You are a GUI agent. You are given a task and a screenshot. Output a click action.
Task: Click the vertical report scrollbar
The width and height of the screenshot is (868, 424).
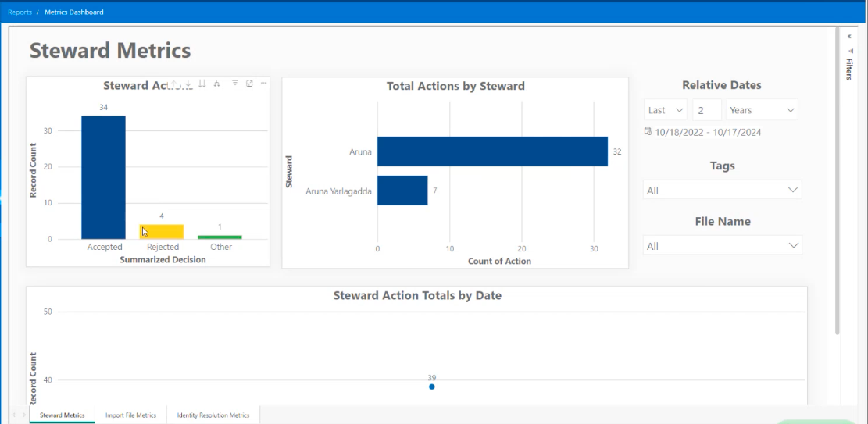pos(837,180)
